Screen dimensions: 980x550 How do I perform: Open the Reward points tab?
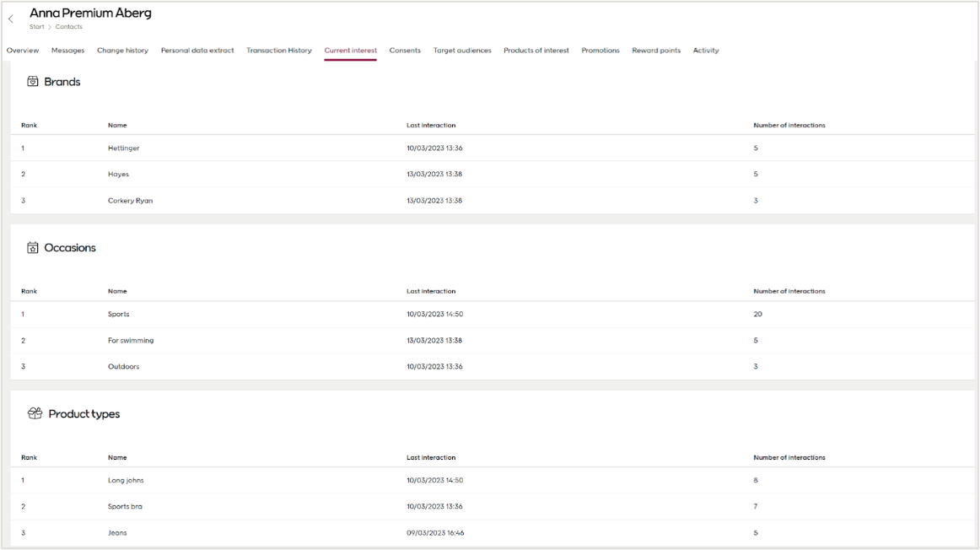(655, 50)
